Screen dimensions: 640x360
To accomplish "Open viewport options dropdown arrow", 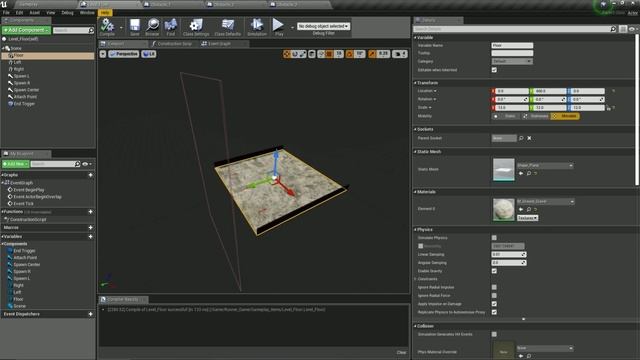I will [x=103, y=54].
